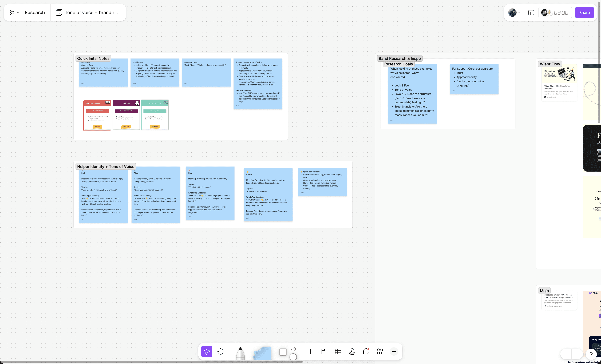Click the Share button

click(584, 13)
